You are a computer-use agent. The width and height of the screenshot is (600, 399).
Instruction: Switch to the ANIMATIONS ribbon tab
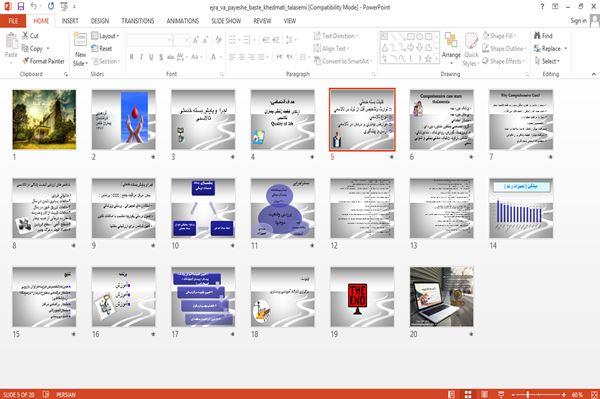(x=183, y=21)
